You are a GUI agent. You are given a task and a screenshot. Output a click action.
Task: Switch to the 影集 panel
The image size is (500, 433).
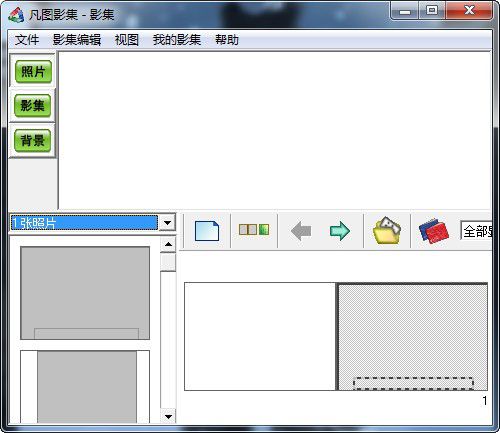(x=33, y=106)
